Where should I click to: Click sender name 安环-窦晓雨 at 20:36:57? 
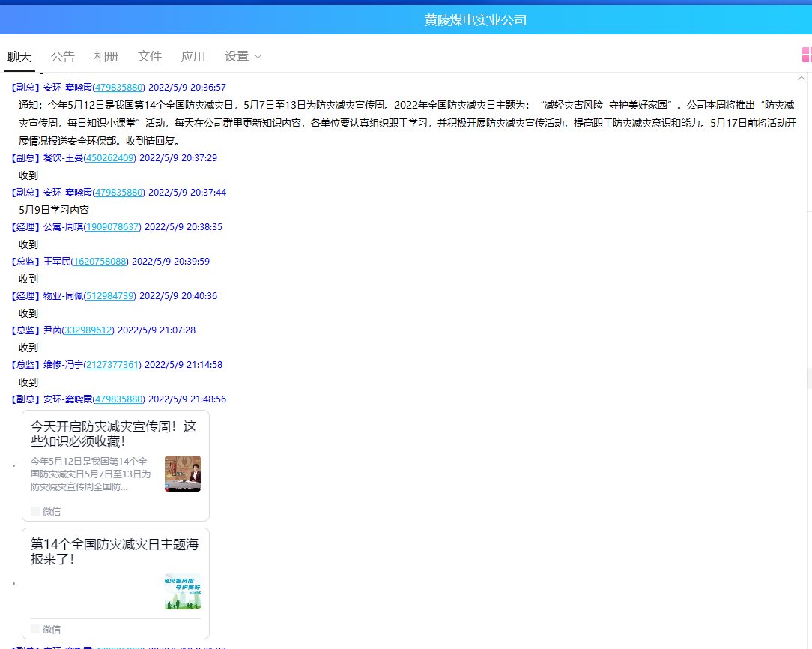pyautogui.click(x=67, y=88)
